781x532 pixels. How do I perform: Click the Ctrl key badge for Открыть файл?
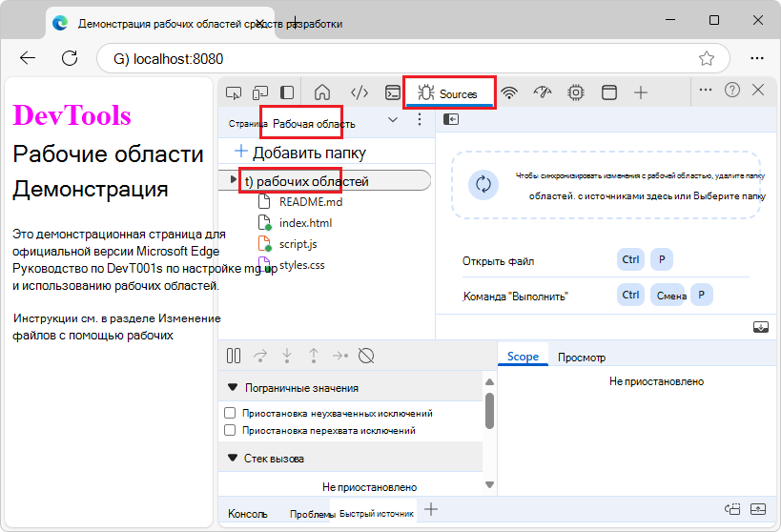point(630,259)
